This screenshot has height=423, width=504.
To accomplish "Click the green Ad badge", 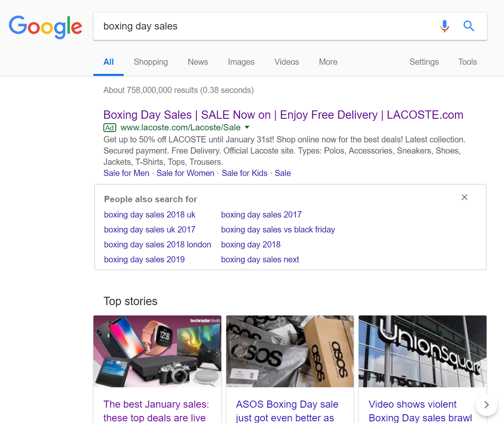I will [110, 127].
